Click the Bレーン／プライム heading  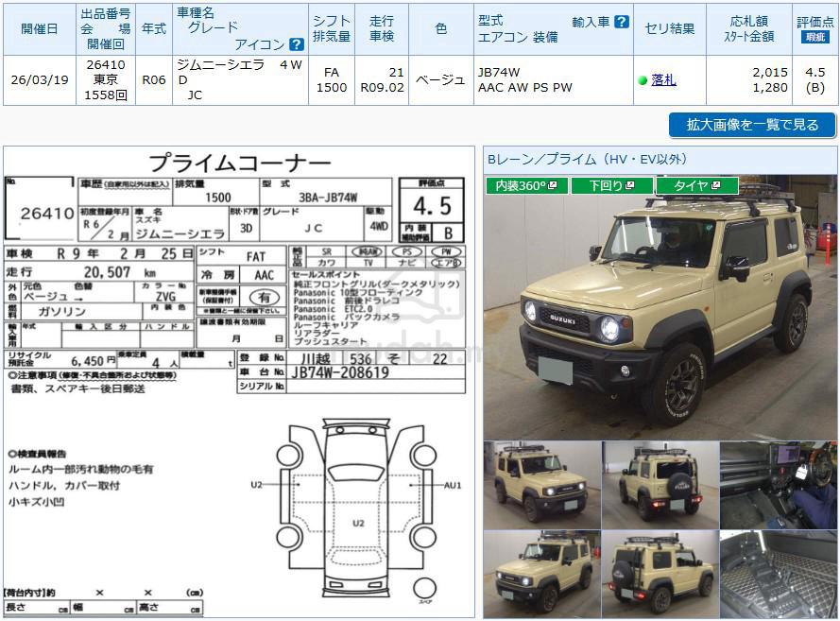(x=588, y=159)
